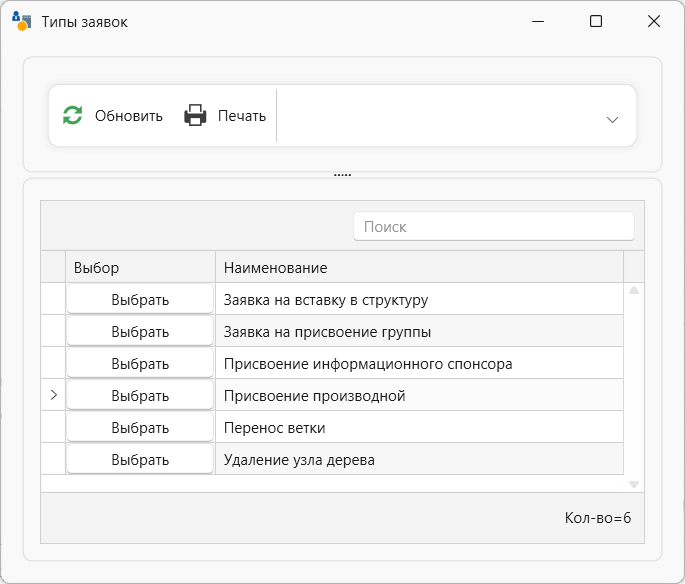This screenshot has height=584, width=685.
Task: Click the Кол-во=6 summary text
Action: (598, 518)
